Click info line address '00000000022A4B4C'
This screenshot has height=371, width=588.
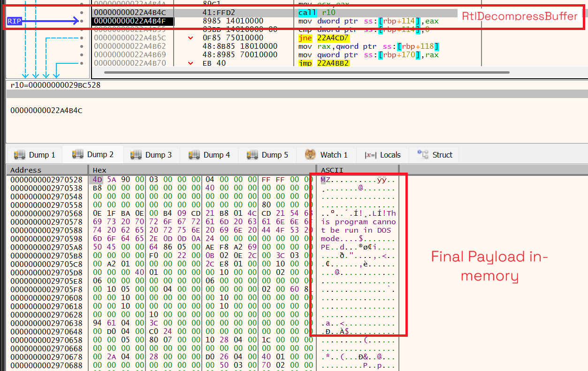click(x=46, y=111)
